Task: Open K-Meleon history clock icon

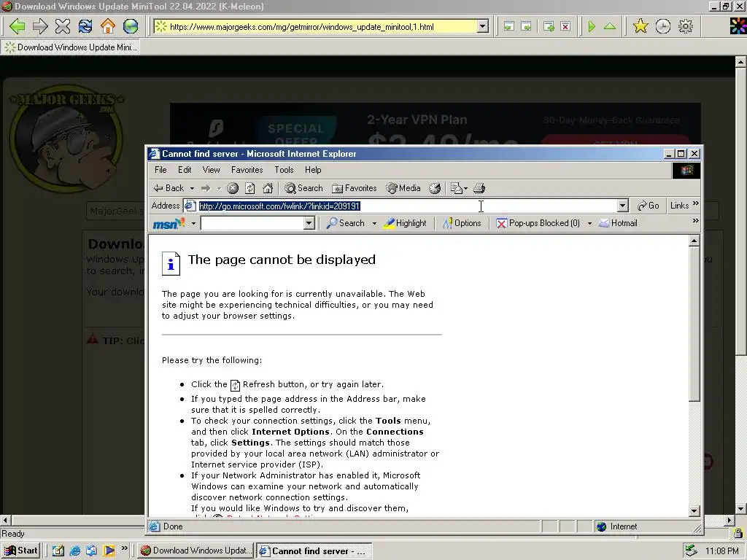Action: click(662, 26)
